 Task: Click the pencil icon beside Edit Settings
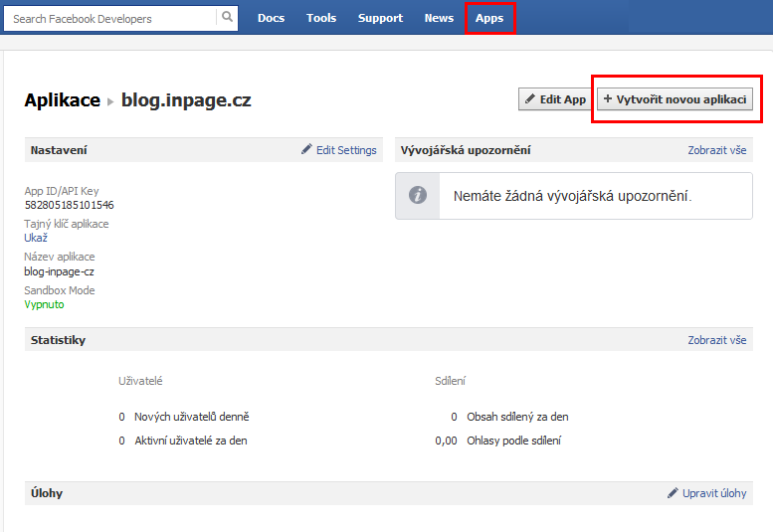click(x=306, y=149)
